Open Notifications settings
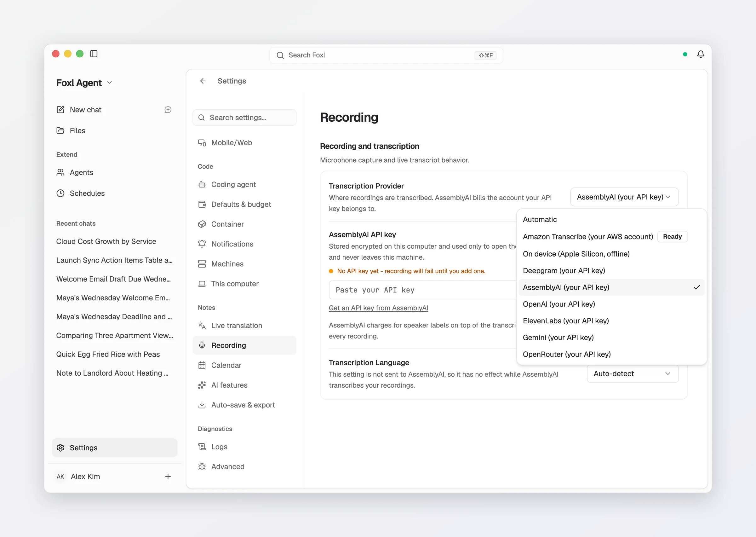The height and width of the screenshot is (537, 756). [x=244, y=244]
